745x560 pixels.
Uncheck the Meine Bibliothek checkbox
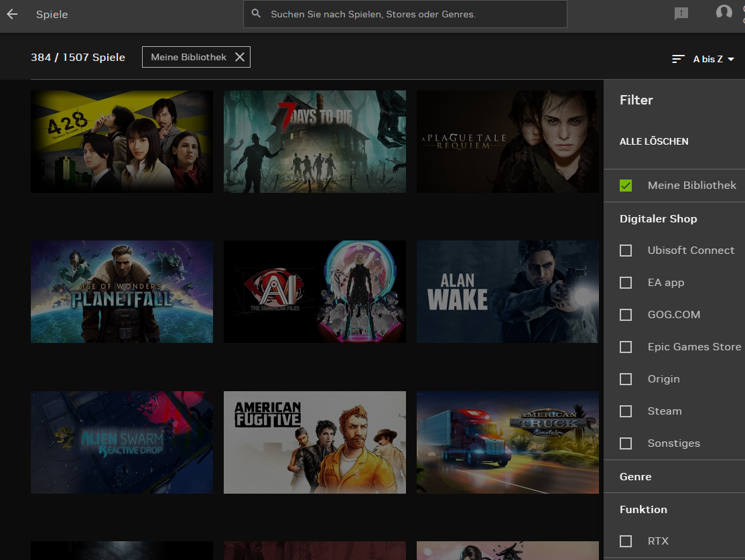[x=626, y=186]
